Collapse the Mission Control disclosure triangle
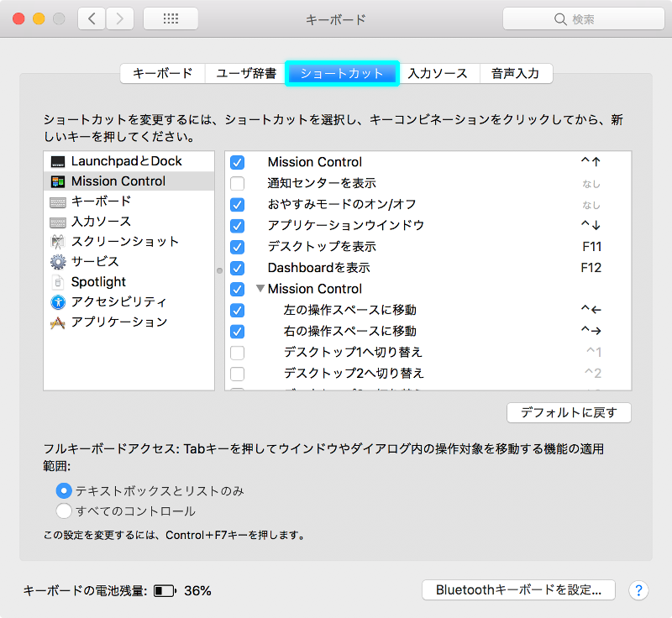This screenshot has width=672, height=618. [260, 289]
